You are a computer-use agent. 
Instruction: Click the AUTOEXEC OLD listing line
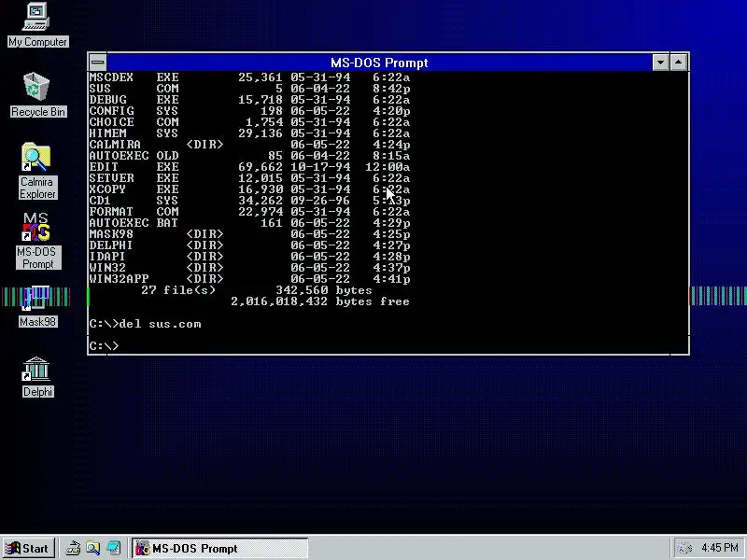coord(249,156)
